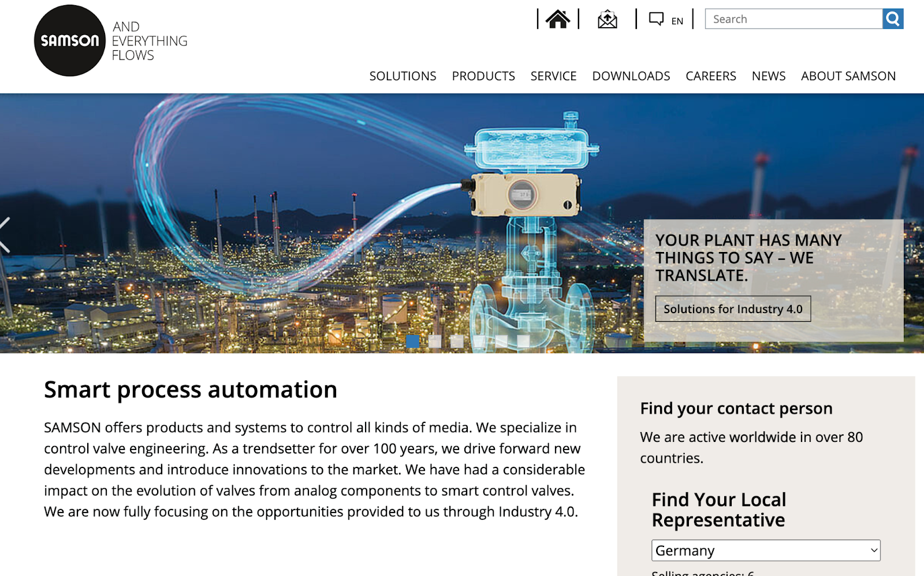
Task: Open the country dropdown showing Germany
Action: click(x=766, y=551)
